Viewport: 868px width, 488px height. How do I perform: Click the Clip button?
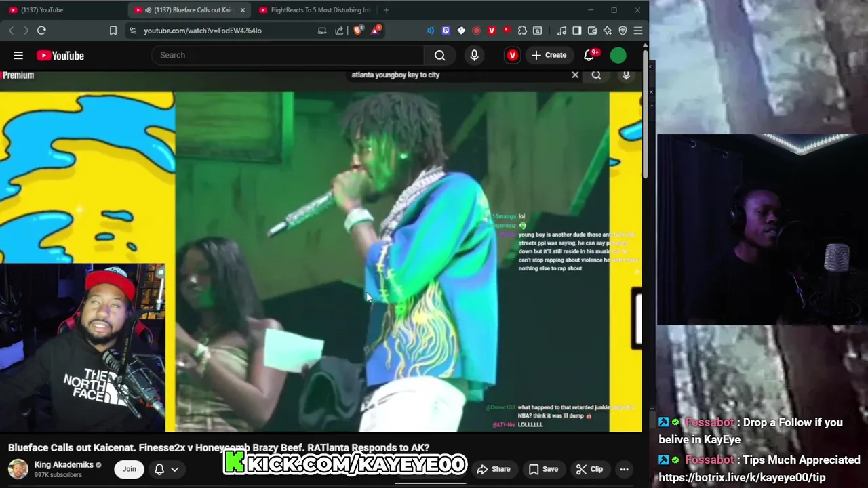pos(589,469)
